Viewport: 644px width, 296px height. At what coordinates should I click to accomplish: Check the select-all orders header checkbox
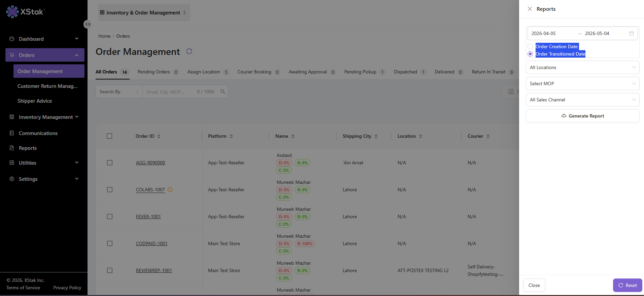pos(109,136)
